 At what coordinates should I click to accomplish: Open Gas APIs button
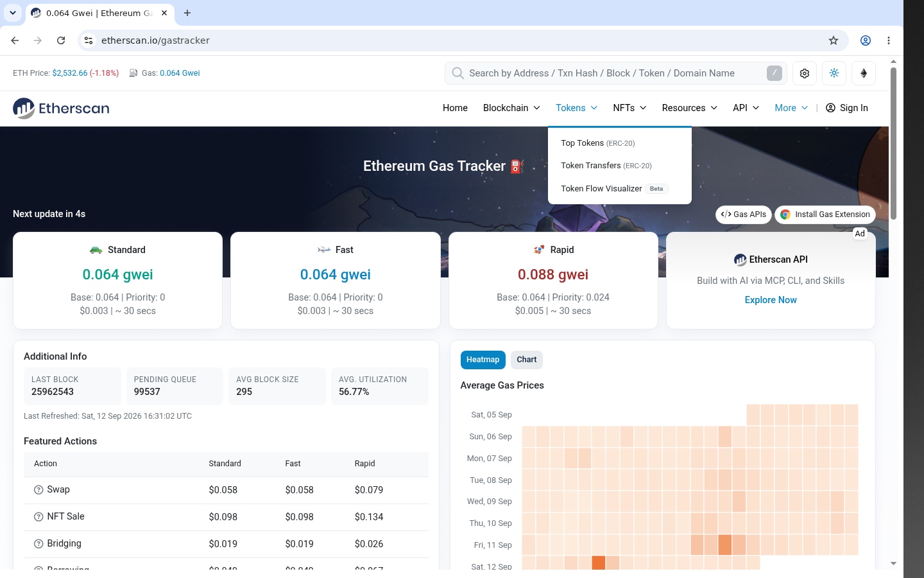(x=744, y=215)
